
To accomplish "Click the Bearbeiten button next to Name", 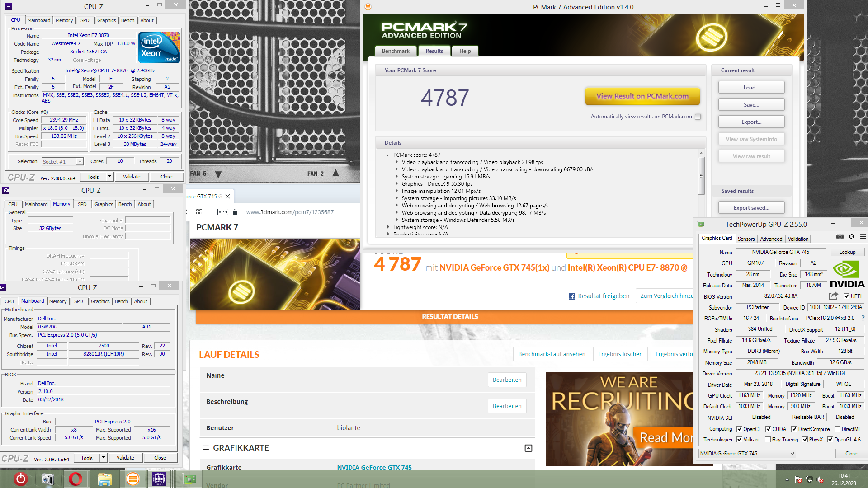I will [x=507, y=380].
